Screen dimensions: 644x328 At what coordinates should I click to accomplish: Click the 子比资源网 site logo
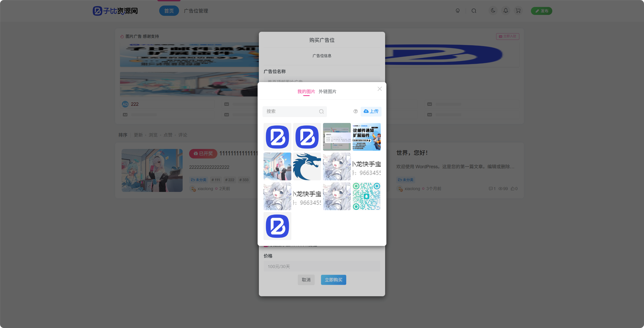pyautogui.click(x=115, y=11)
